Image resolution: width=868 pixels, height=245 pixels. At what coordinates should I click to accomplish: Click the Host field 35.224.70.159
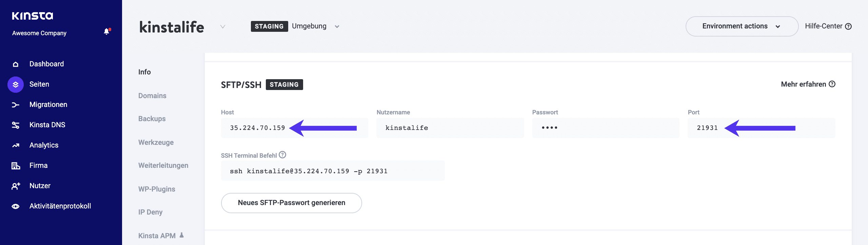click(x=294, y=128)
